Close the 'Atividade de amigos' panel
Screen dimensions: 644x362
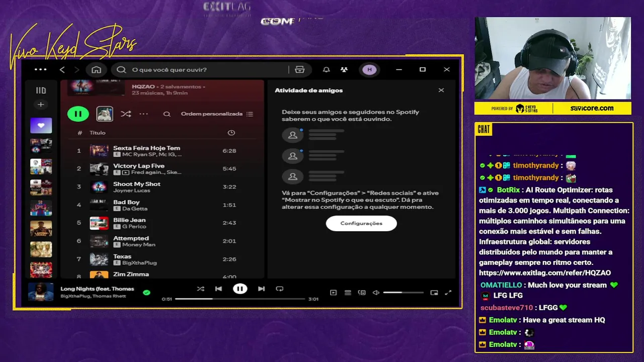pyautogui.click(x=441, y=90)
